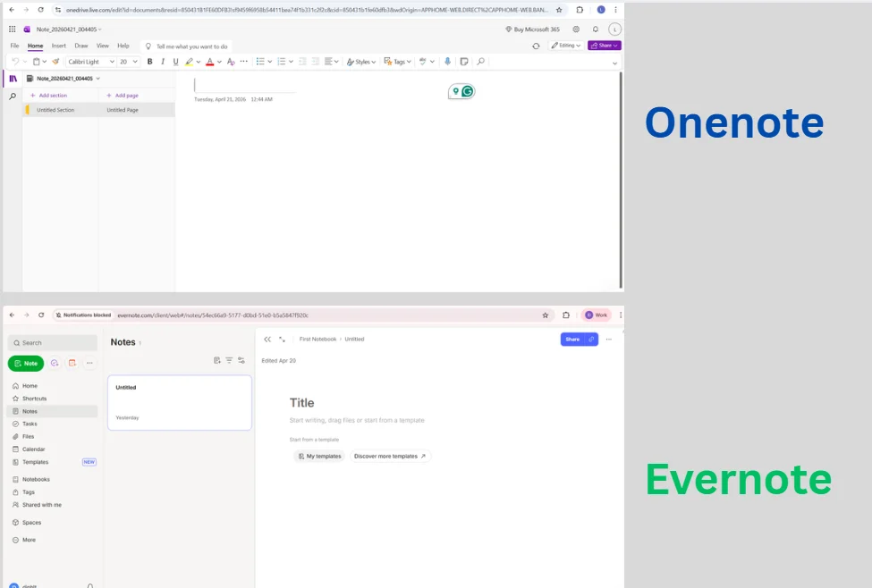
Task: Click the ribbon search magnifier icon
Action: click(x=481, y=62)
